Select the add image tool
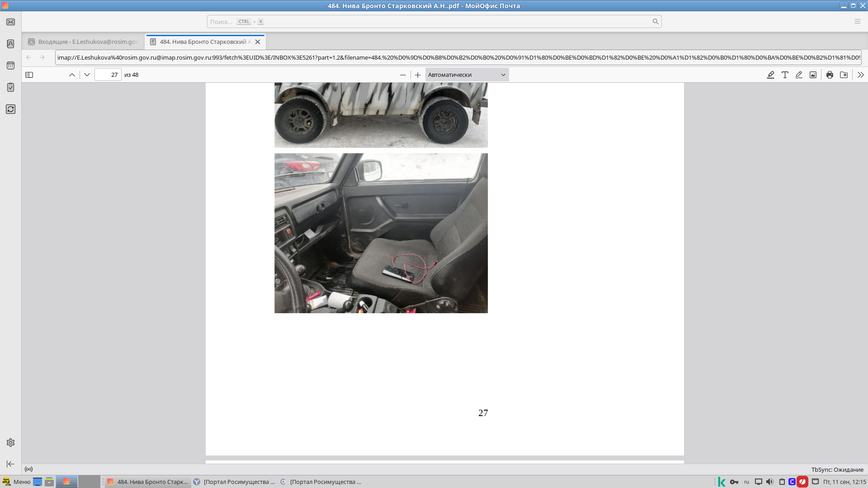 (813, 75)
